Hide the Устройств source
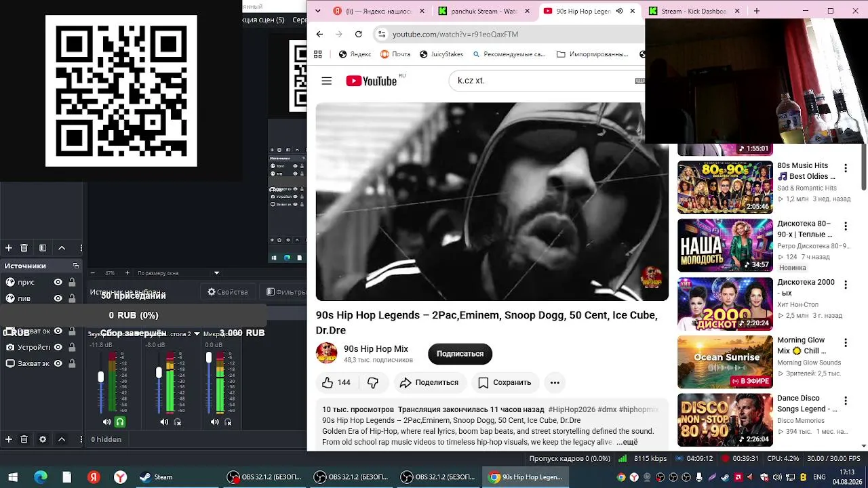The height and width of the screenshot is (488, 868). pos(58,347)
